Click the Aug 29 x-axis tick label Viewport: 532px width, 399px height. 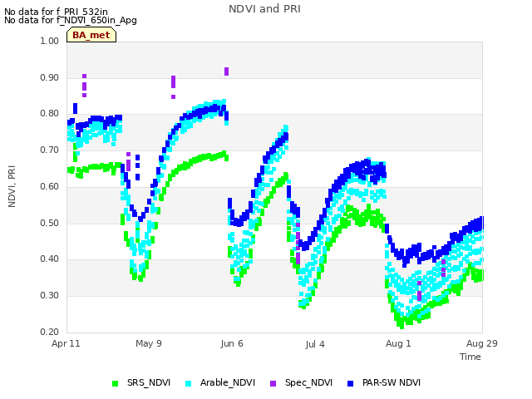click(x=482, y=343)
